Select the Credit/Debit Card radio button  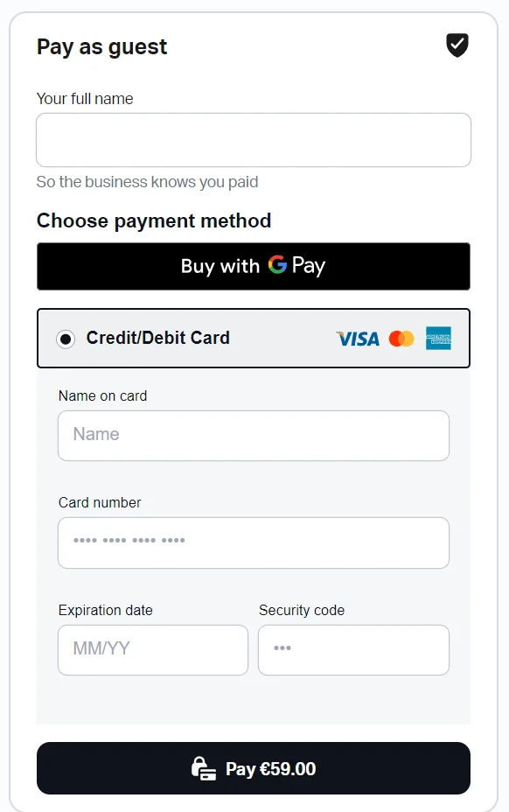point(66,339)
